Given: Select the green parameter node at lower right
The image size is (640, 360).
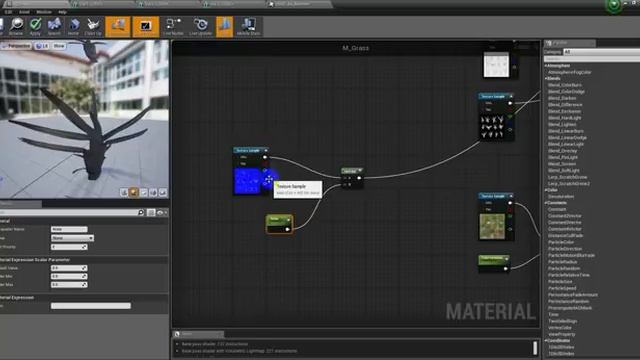Looking at the screenshot, I should pyautogui.click(x=494, y=263).
